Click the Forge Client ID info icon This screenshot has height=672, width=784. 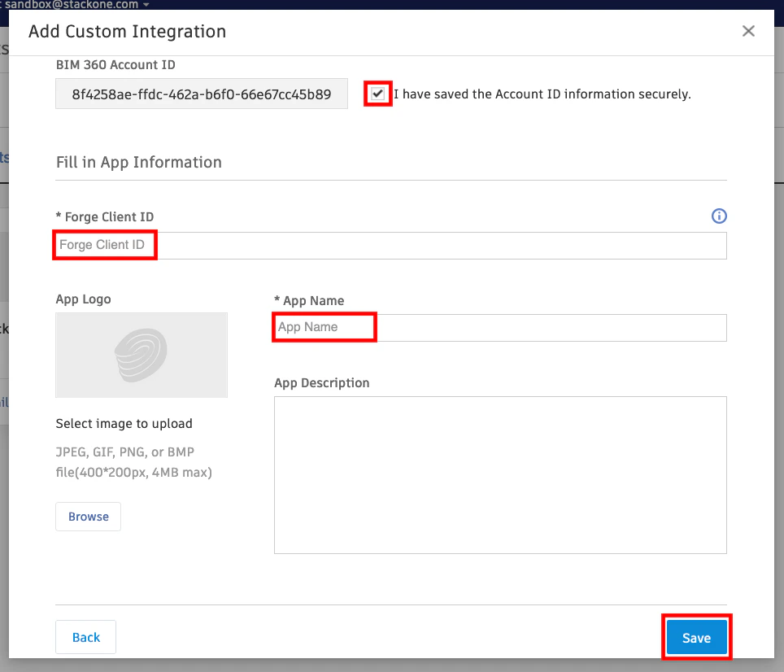(x=719, y=216)
